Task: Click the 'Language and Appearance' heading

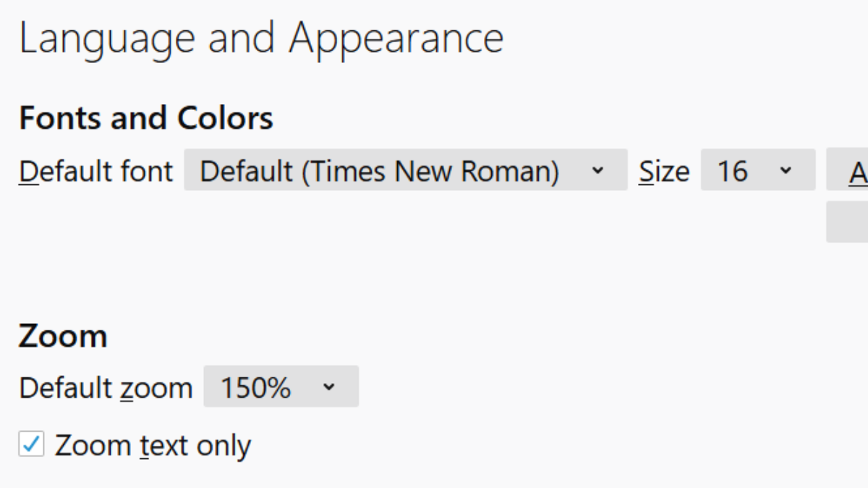Action: 261,38
